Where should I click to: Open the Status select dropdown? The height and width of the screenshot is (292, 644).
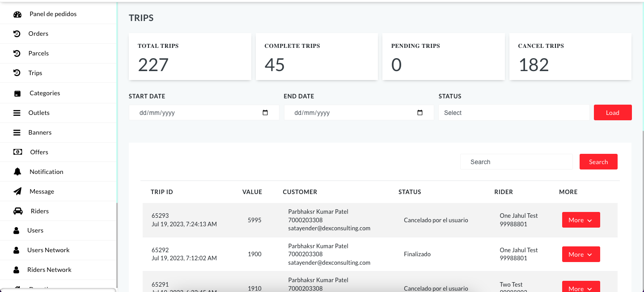(513, 113)
